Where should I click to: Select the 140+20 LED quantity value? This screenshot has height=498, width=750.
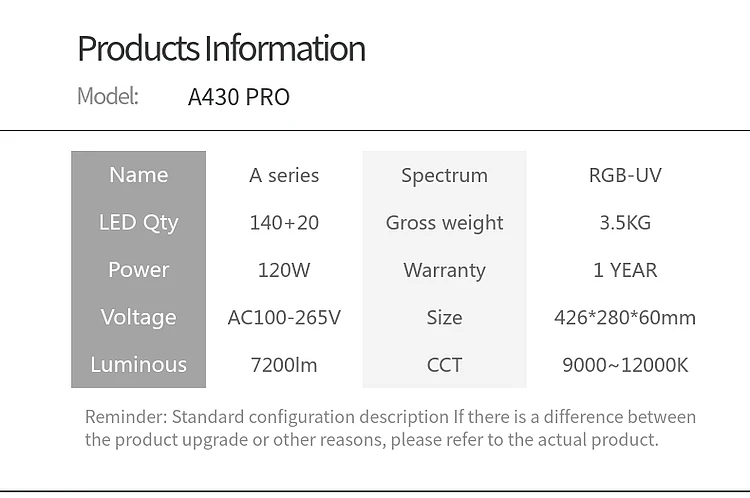[x=284, y=222]
